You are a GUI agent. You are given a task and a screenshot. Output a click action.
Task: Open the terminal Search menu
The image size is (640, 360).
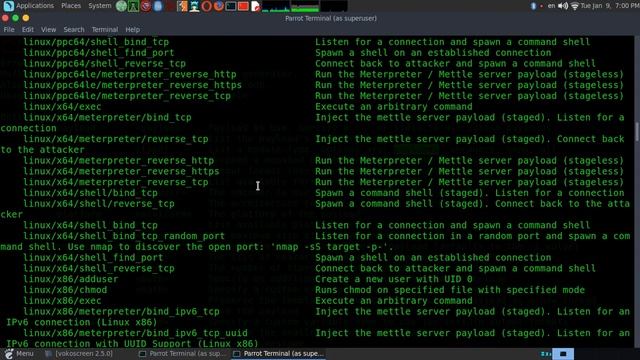(x=74, y=29)
